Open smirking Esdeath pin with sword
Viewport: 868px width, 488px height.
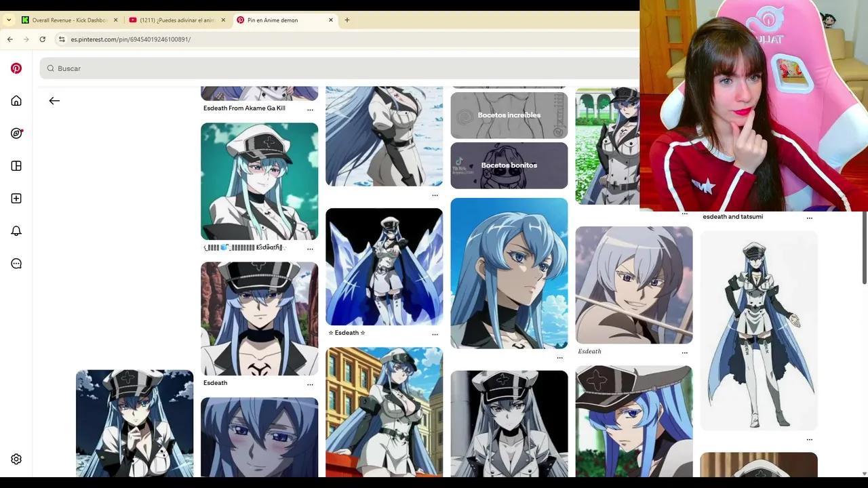634,285
